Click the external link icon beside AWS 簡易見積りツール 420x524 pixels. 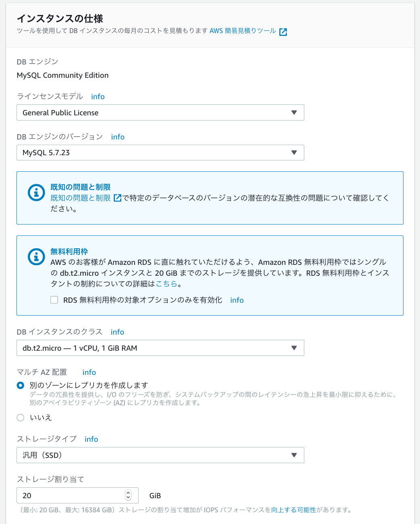[283, 31]
